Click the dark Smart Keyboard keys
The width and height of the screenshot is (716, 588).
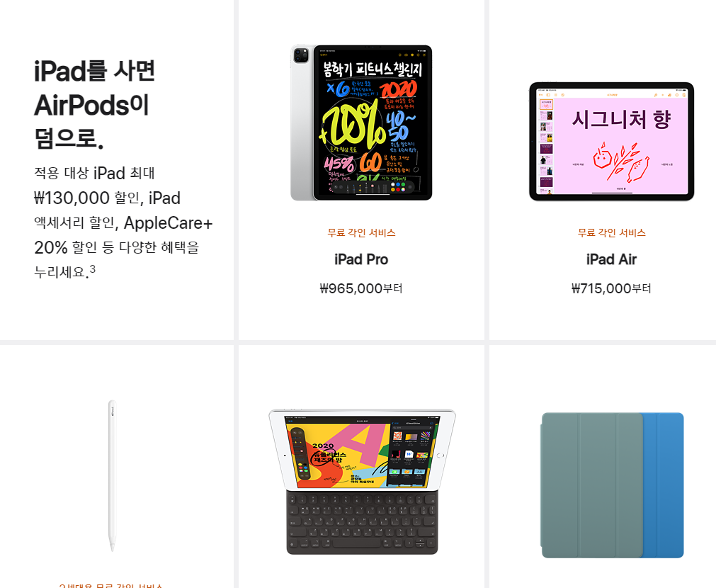pyautogui.click(x=362, y=522)
